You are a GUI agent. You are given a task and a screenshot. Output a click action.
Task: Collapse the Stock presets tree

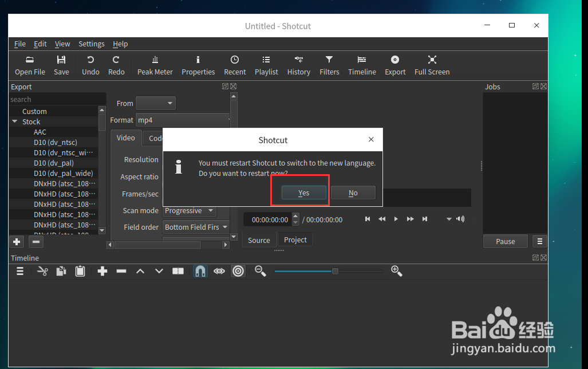pos(15,121)
